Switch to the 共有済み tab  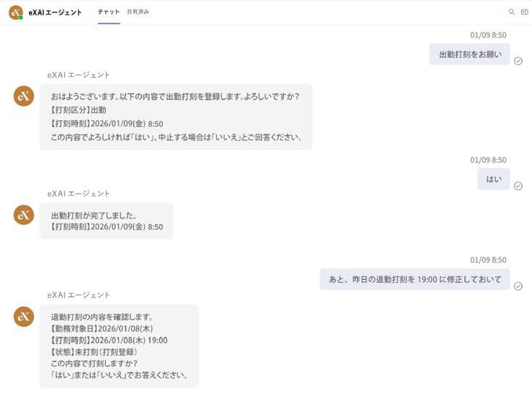click(138, 12)
